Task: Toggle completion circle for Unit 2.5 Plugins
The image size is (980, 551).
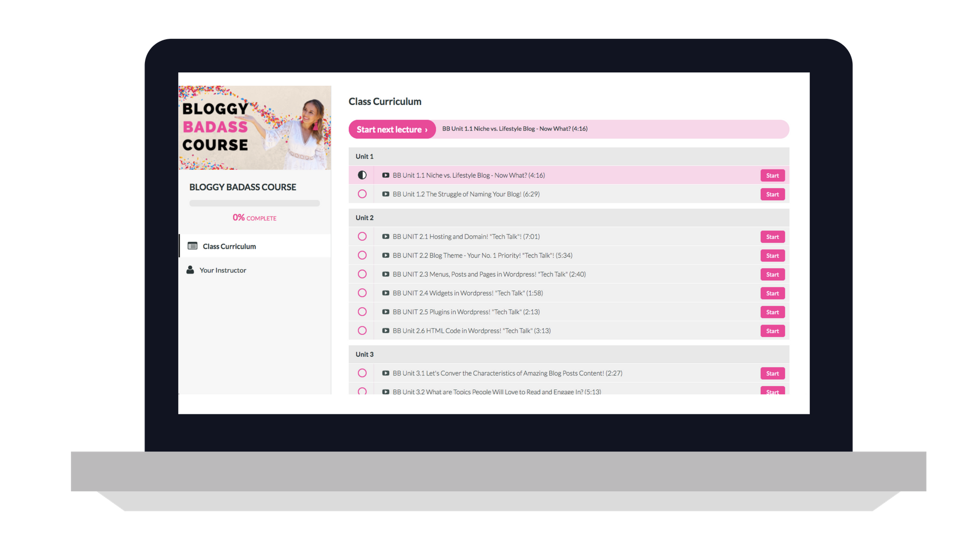Action: 362,312
